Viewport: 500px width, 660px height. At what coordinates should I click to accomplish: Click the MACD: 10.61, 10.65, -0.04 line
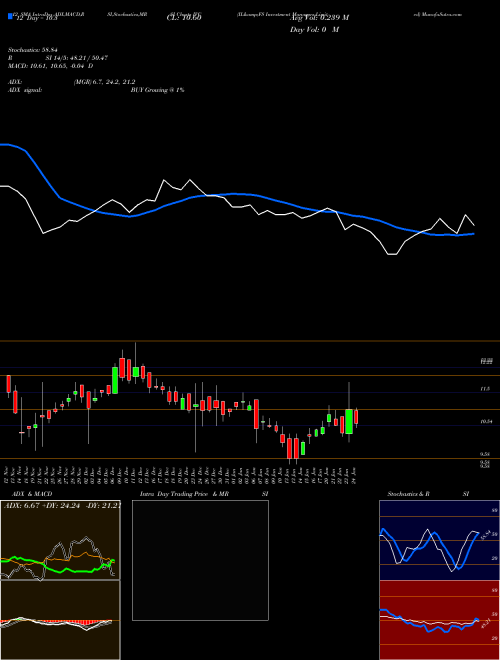click(x=51, y=66)
